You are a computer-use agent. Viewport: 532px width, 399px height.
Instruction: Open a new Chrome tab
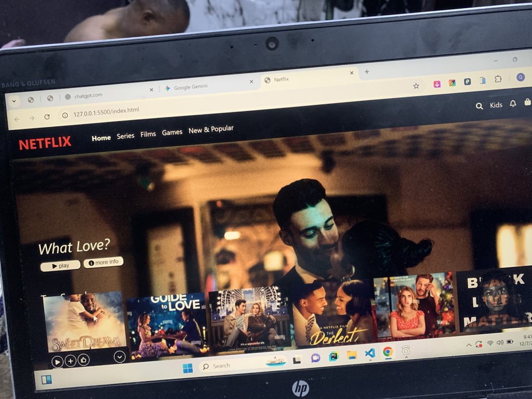click(x=367, y=72)
